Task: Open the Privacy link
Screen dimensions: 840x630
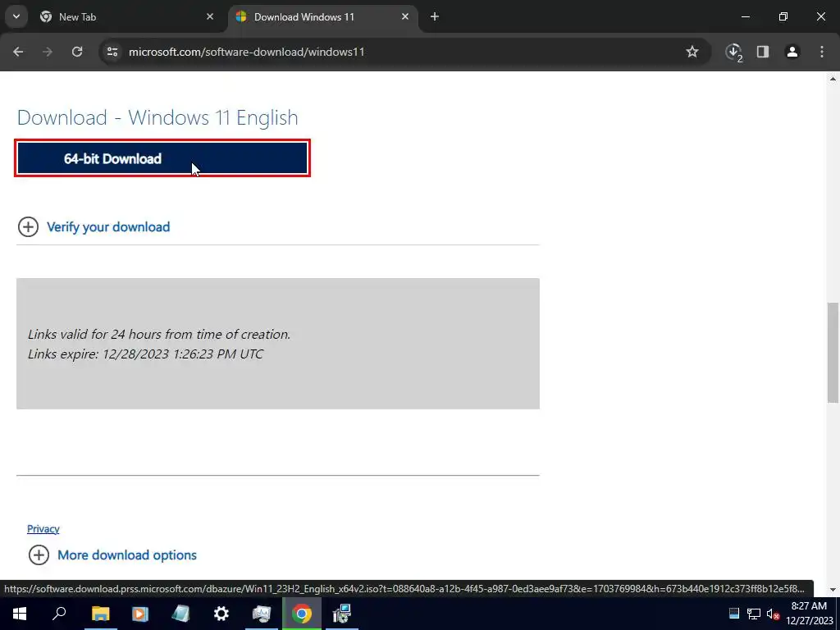Action: [43, 529]
